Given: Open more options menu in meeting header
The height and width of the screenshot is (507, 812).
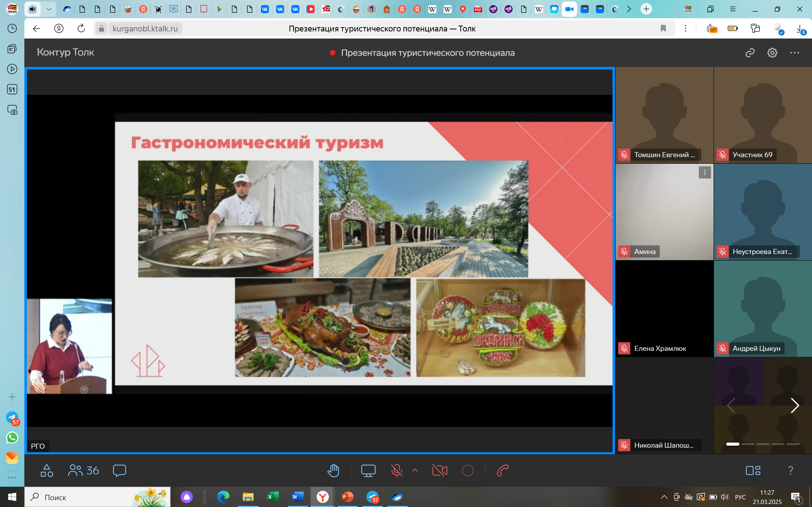Looking at the screenshot, I should coord(794,53).
